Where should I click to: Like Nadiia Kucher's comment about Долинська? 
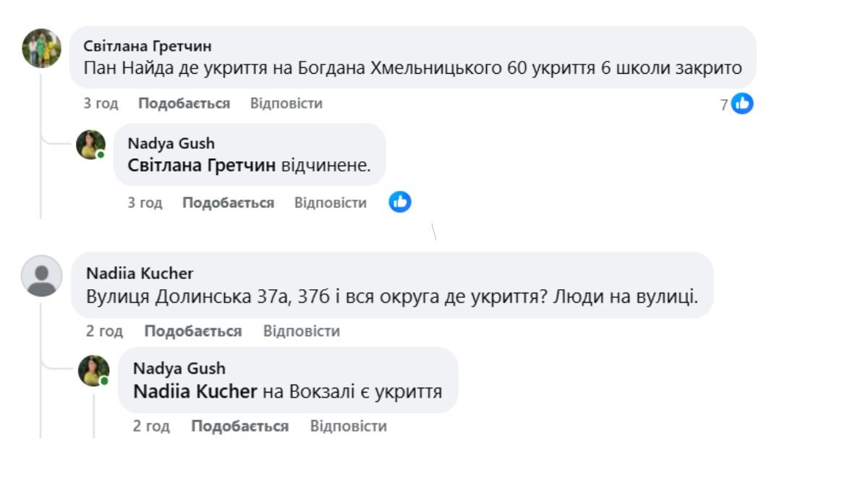192,331
